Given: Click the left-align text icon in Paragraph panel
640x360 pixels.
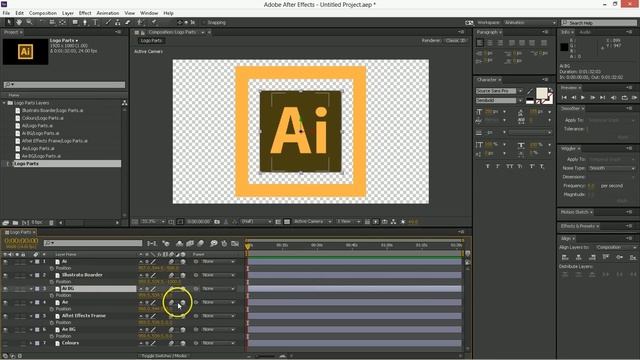Looking at the screenshot, I should pyautogui.click(x=480, y=42).
